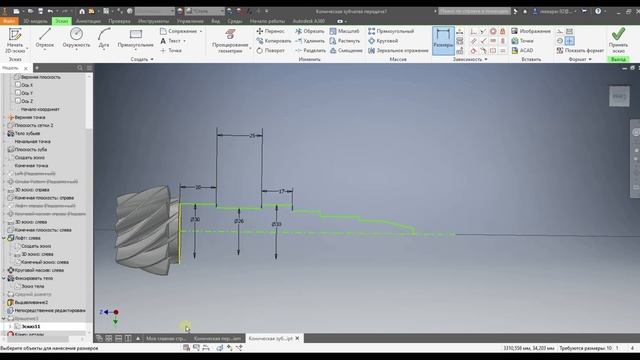
Task: Click the ViewCube in the viewport
Action: click(619, 96)
